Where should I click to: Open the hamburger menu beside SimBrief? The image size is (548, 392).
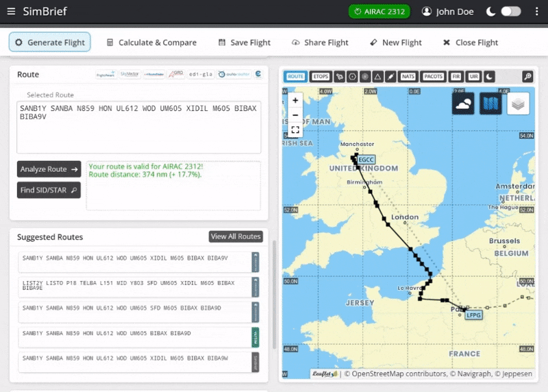(10, 12)
